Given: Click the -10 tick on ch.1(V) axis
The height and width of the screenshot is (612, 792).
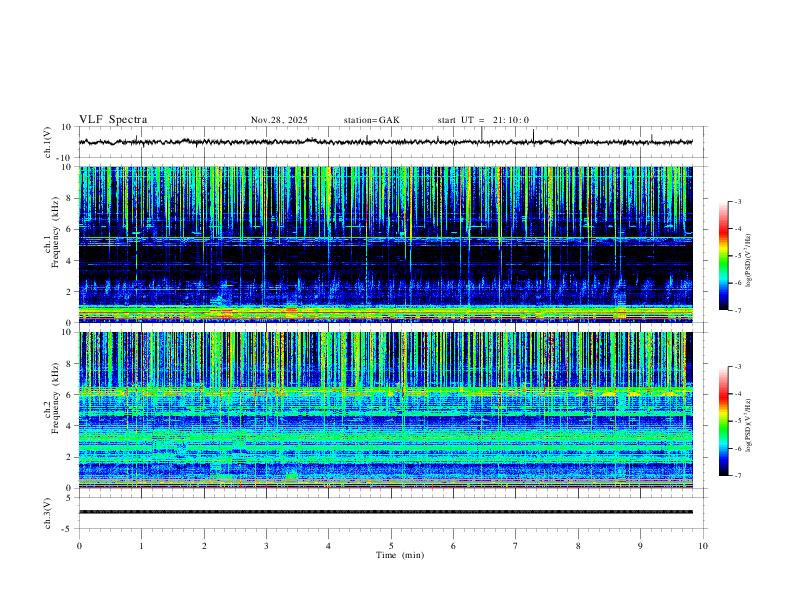Looking at the screenshot, I should point(64,158).
